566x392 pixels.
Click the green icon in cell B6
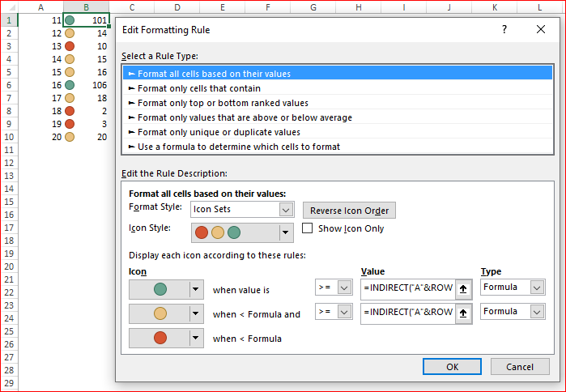coord(70,85)
